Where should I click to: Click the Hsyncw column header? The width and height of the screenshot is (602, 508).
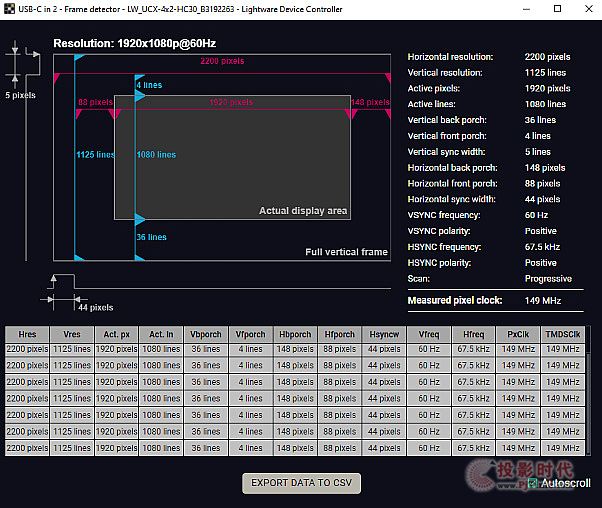[384, 334]
